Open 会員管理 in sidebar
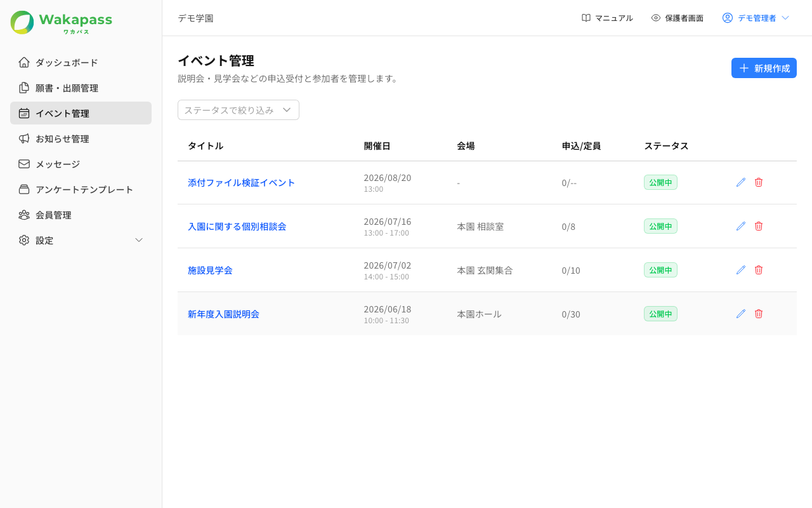This screenshot has width=812, height=508. click(x=81, y=215)
